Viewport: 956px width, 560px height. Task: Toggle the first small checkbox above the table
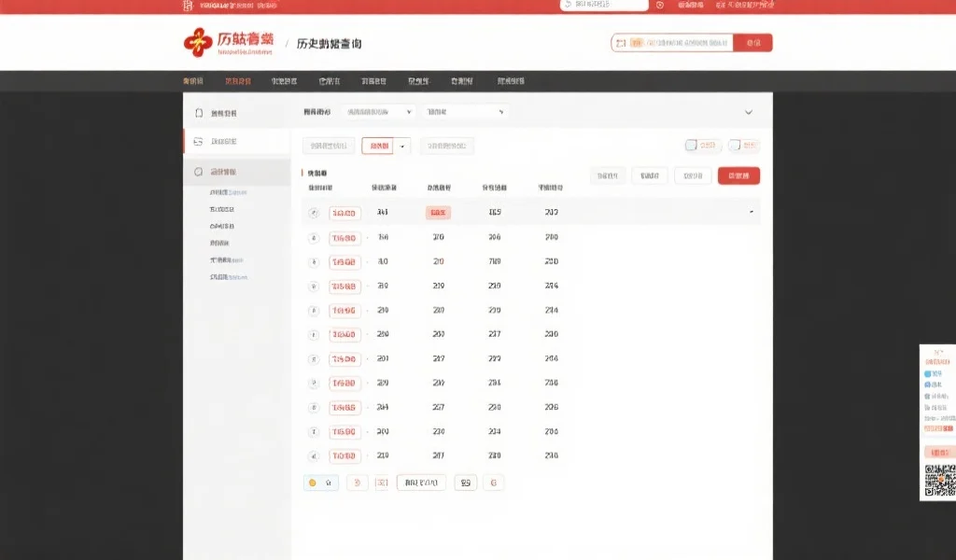[x=691, y=146]
